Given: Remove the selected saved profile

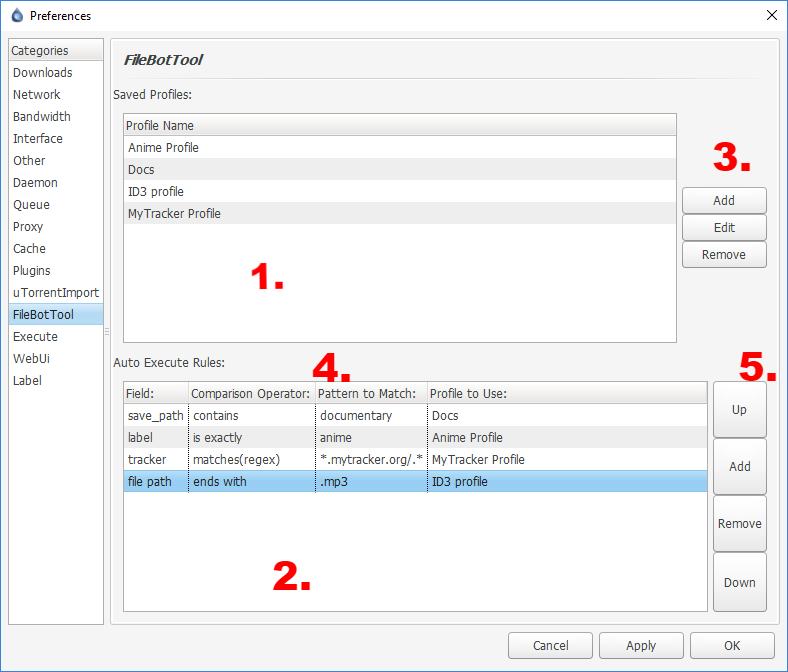Looking at the screenshot, I should click(724, 255).
